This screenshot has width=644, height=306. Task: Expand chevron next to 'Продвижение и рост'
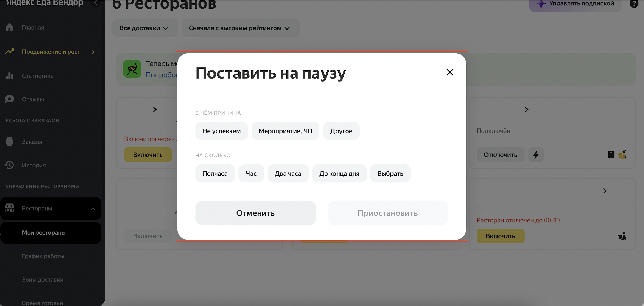93,52
